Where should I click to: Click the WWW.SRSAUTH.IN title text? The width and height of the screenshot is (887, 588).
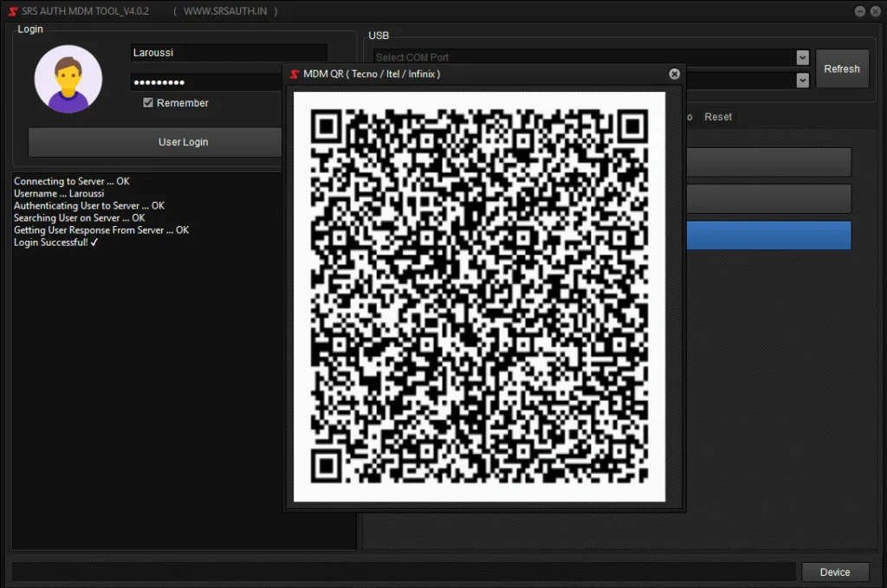[x=225, y=11]
